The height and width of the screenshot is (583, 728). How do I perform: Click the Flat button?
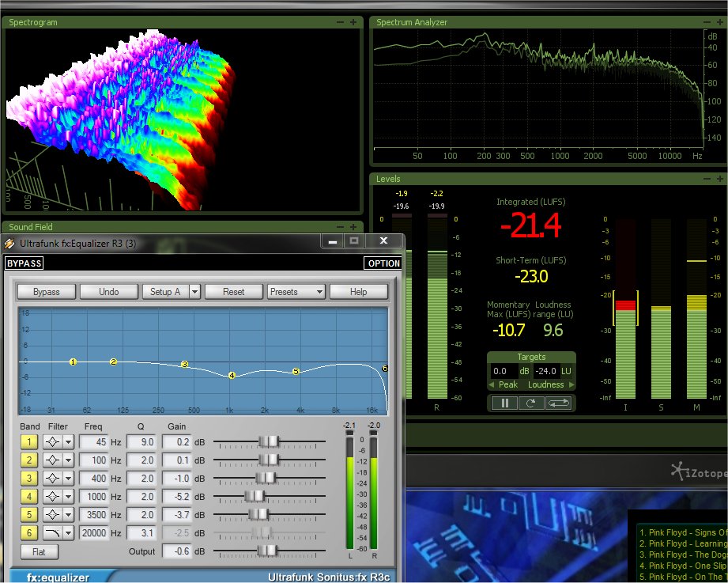pos(40,552)
